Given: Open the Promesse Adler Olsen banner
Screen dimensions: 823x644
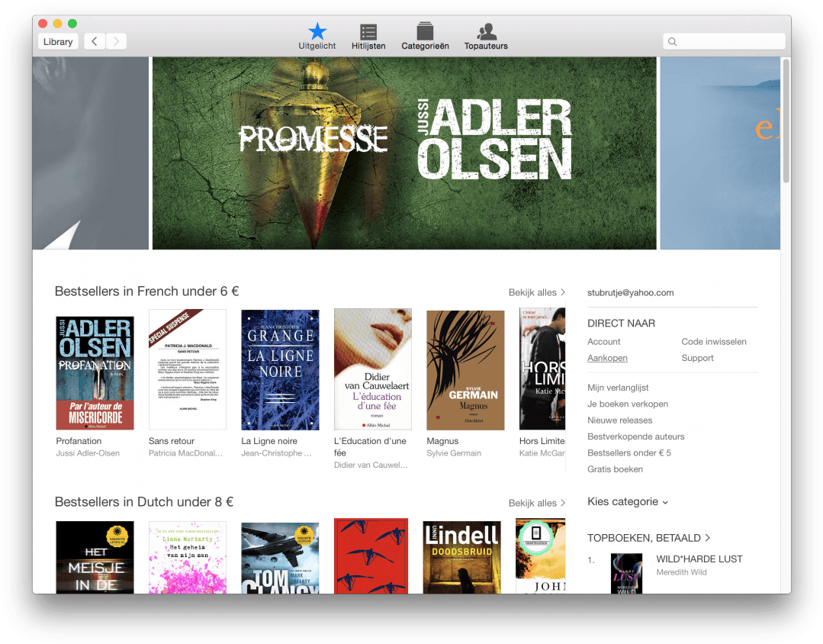Looking at the screenshot, I should (404, 153).
